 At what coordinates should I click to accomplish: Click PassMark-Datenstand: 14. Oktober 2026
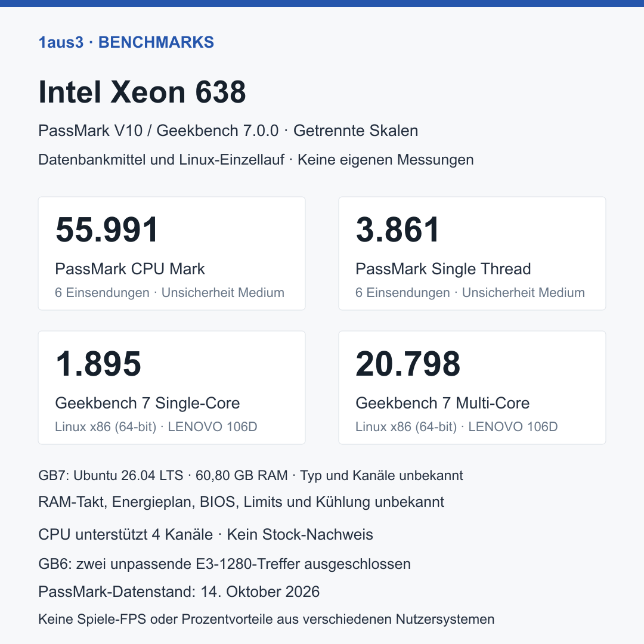179,592
